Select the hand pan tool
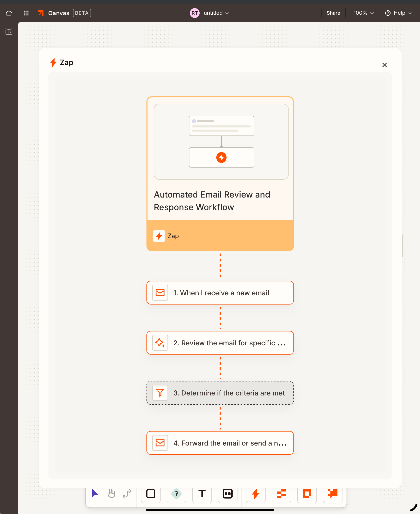The width and height of the screenshot is (420, 514). pos(111,493)
